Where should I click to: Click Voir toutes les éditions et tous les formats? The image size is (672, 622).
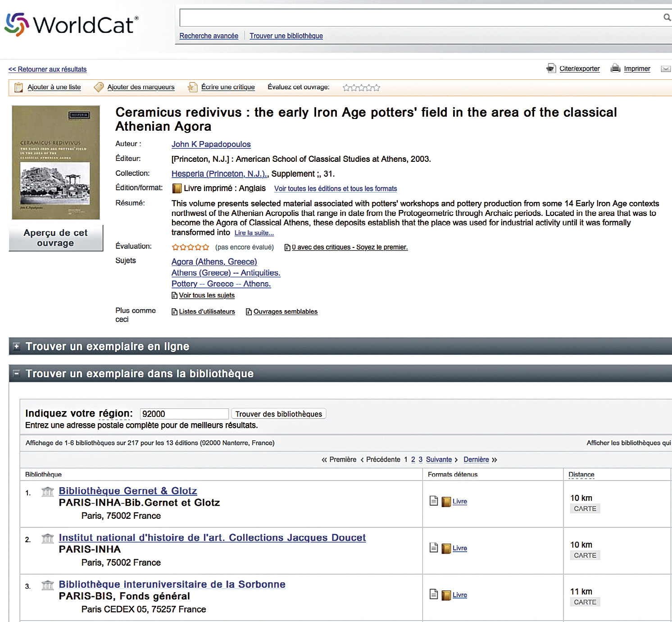click(336, 189)
